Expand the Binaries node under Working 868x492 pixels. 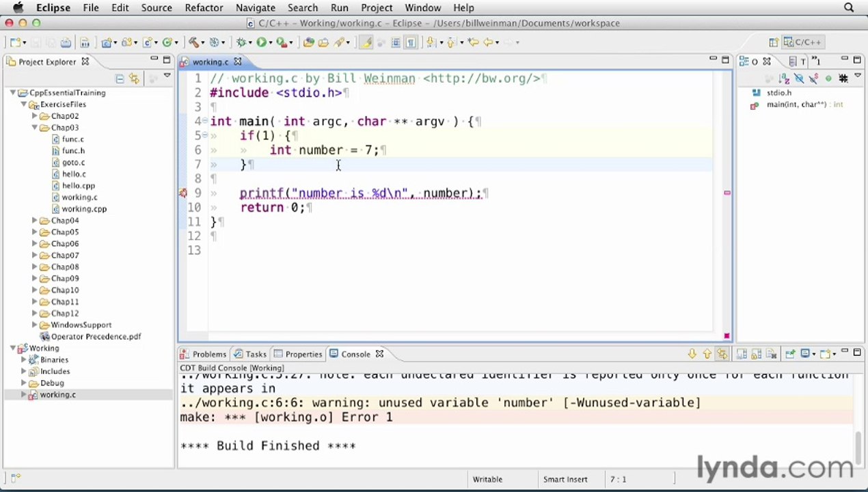(x=24, y=360)
